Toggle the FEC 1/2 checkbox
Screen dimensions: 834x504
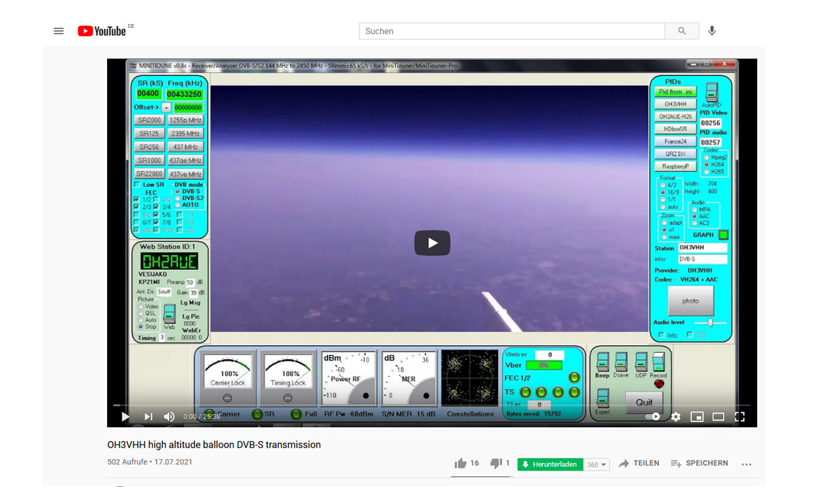(137, 199)
